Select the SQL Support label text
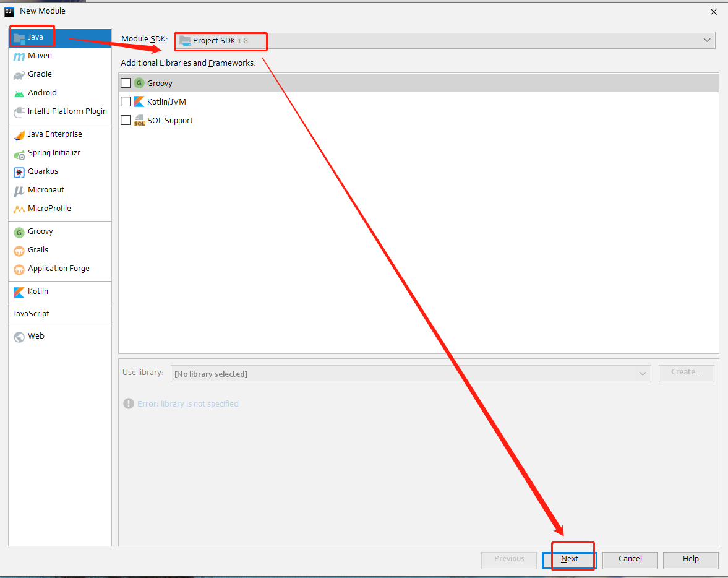 (170, 121)
